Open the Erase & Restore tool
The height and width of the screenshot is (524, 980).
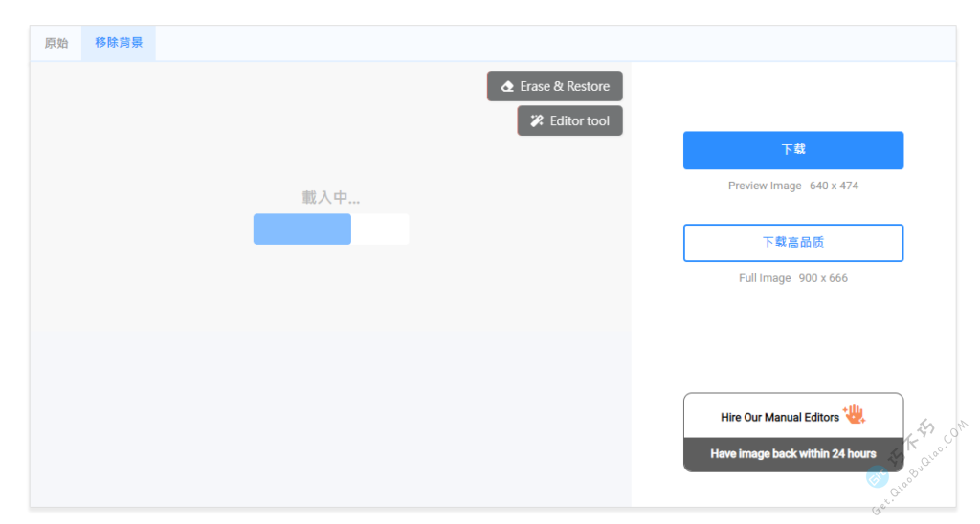[x=555, y=86]
